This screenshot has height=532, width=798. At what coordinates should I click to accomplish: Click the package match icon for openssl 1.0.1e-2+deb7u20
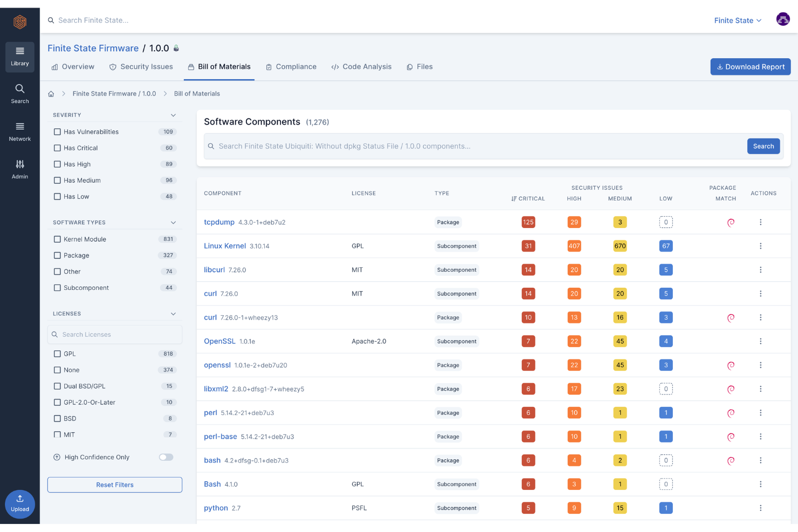click(x=731, y=365)
